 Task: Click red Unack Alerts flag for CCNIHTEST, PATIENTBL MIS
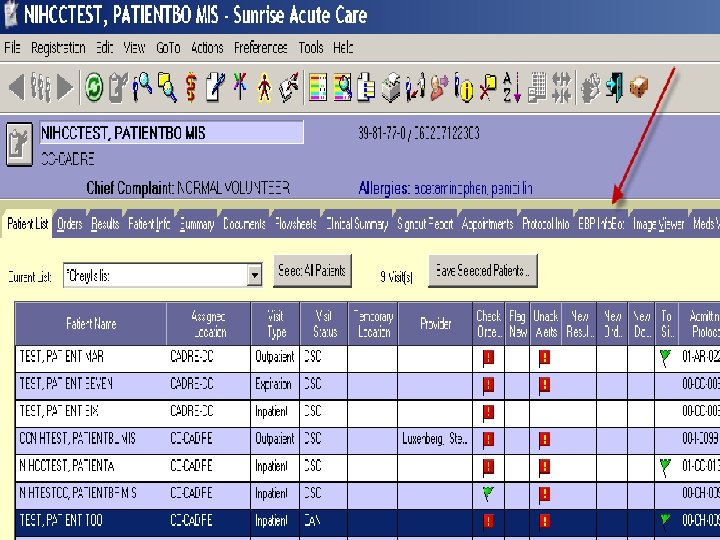(x=545, y=439)
